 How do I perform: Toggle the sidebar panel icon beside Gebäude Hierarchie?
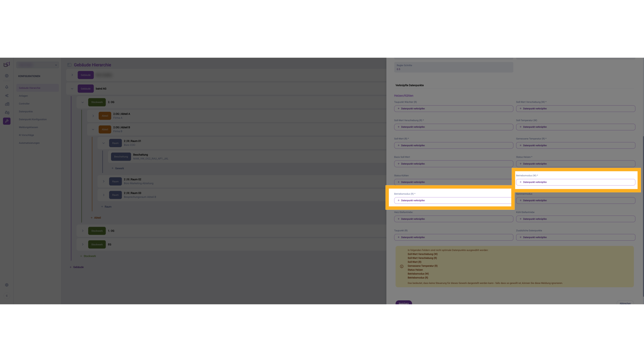pyautogui.click(x=69, y=65)
